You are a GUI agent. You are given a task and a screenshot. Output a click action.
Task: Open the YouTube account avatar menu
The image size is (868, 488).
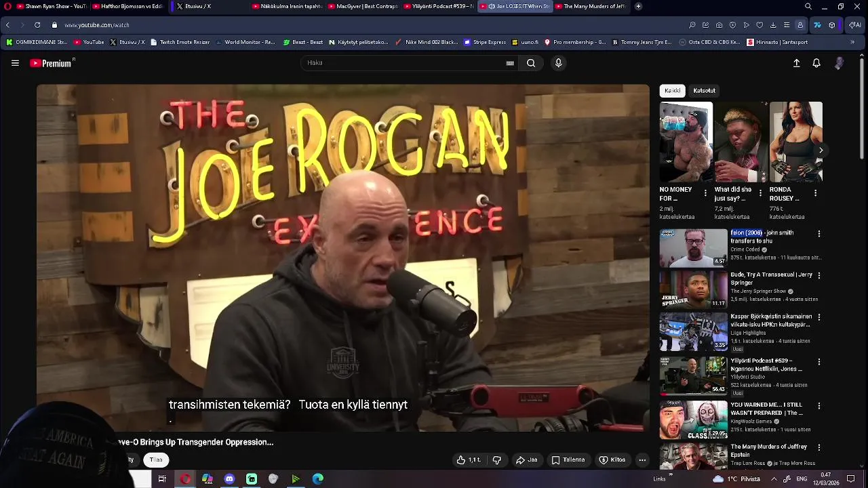pyautogui.click(x=839, y=63)
